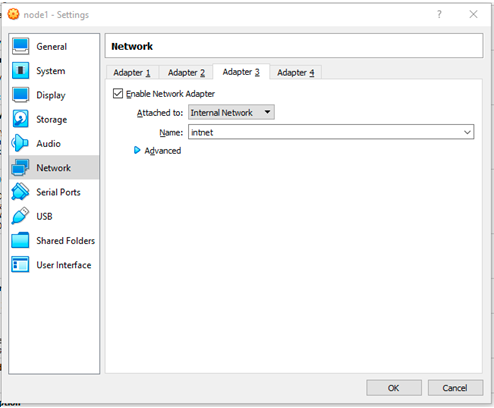Click the USB plug icon

click(20, 216)
